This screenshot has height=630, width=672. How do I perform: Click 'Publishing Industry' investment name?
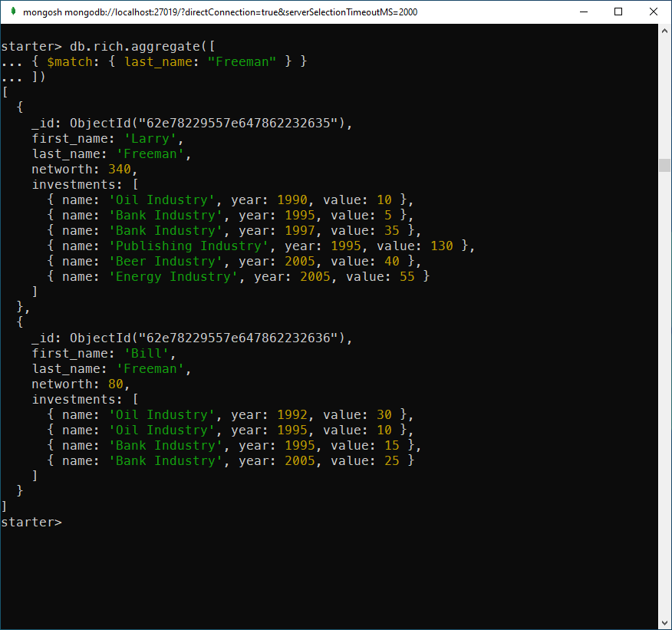(x=189, y=246)
